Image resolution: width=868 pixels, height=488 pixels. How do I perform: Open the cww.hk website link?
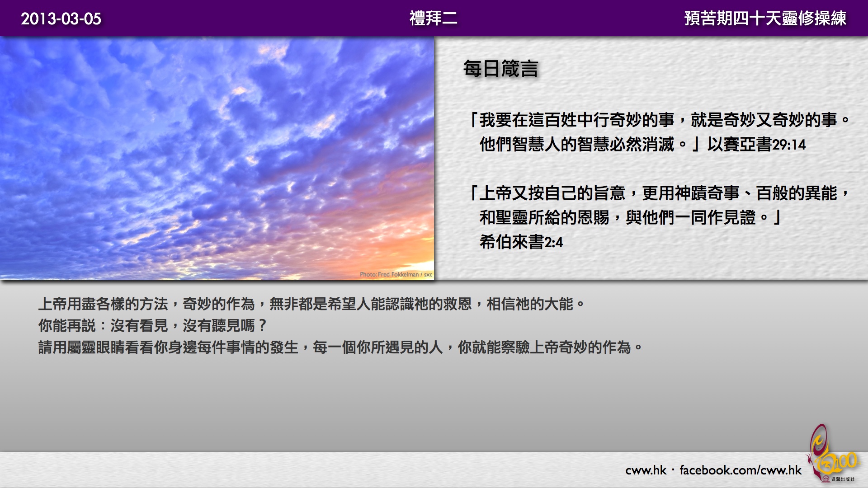[x=646, y=470]
